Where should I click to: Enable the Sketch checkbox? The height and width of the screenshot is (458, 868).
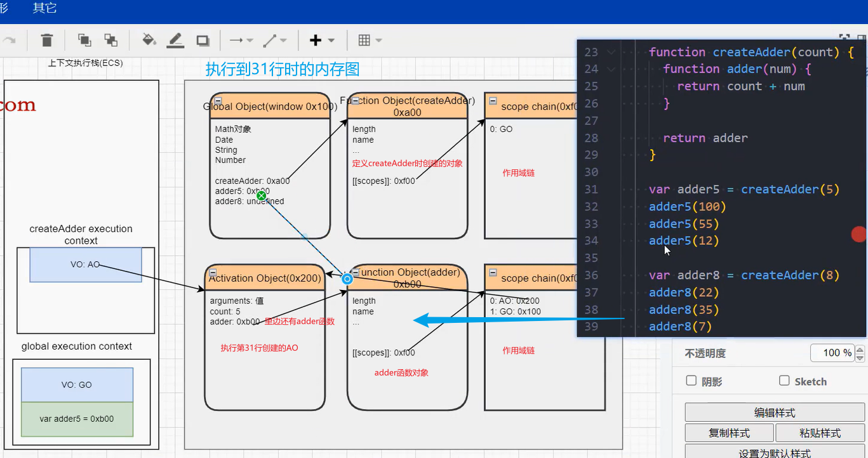pos(784,381)
